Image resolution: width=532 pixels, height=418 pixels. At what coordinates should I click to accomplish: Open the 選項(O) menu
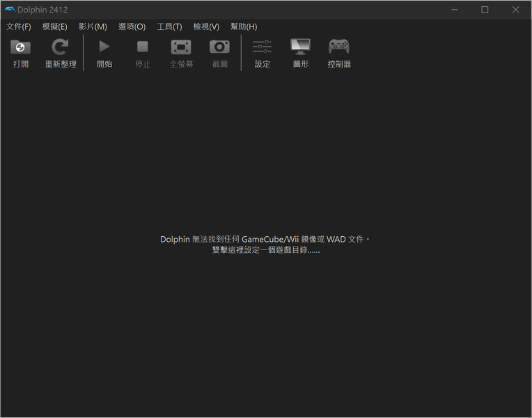(x=132, y=26)
